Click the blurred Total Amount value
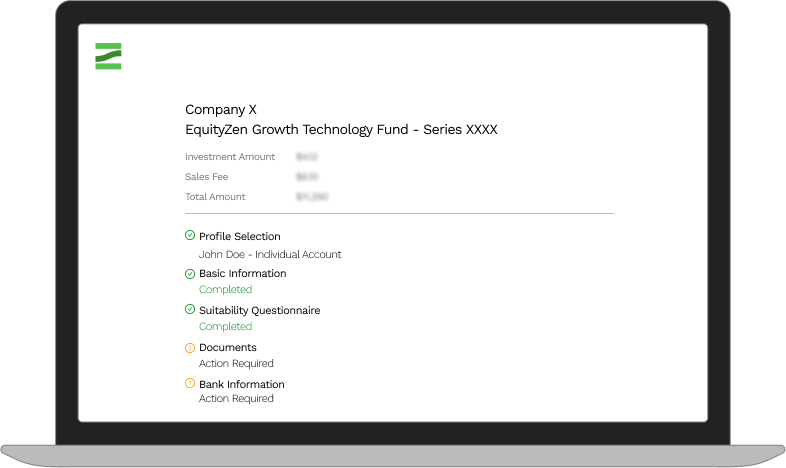Viewport: 786px width, 468px height. (312, 197)
